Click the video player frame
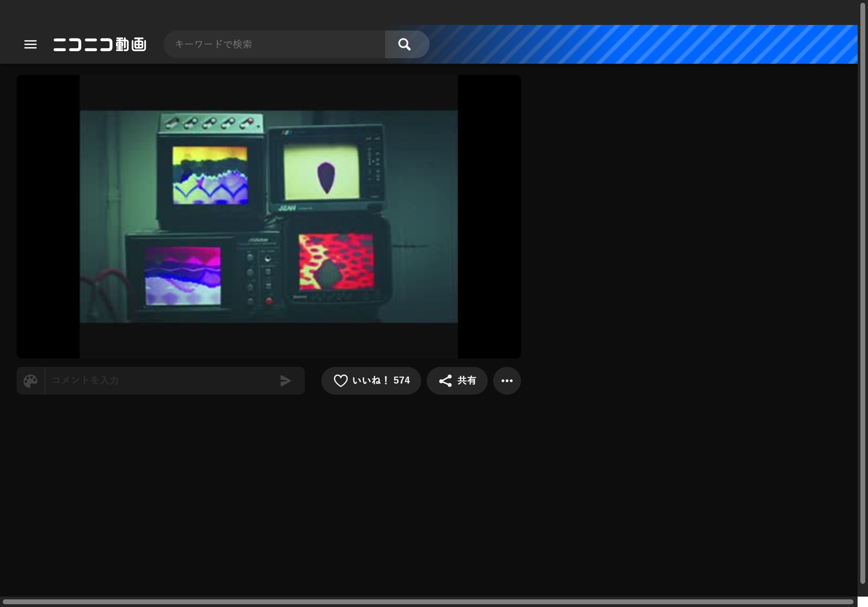Viewport: 868px width, 607px height. coord(268,216)
